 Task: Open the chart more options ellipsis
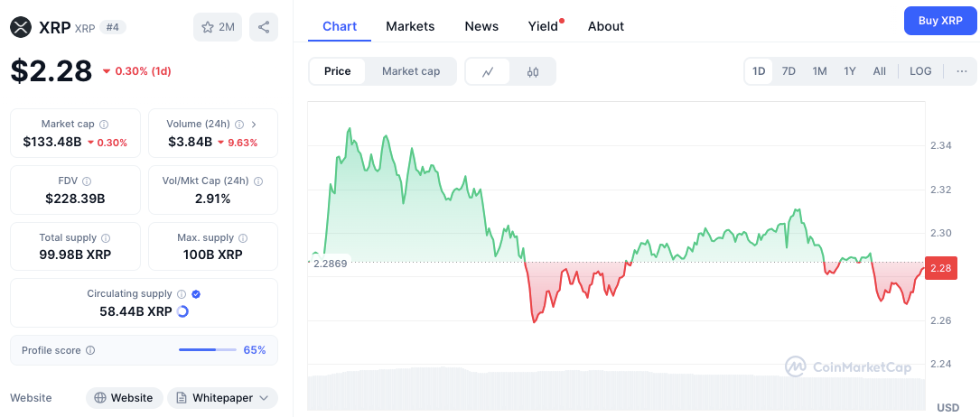point(961,71)
